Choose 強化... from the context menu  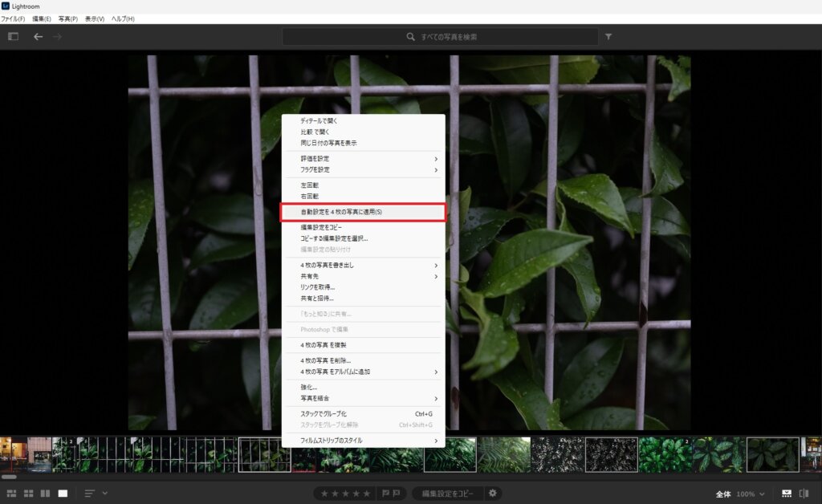tap(364, 388)
